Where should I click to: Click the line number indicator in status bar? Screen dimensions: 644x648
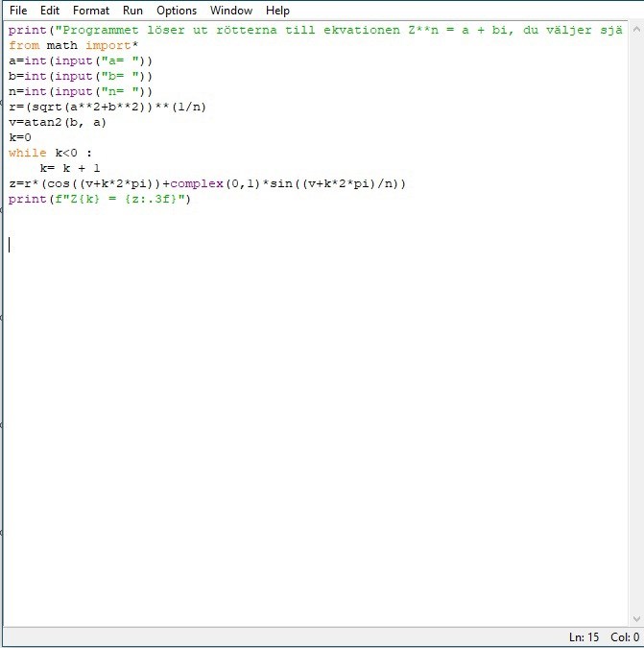pyautogui.click(x=584, y=637)
